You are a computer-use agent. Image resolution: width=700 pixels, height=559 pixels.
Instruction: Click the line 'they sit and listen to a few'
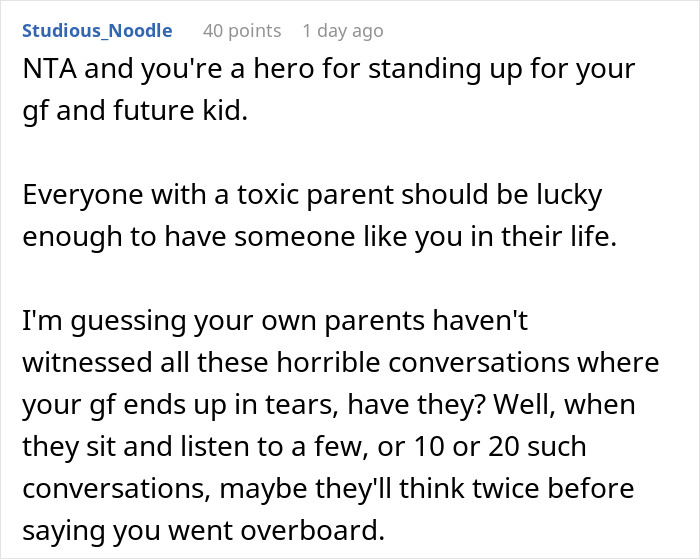click(304, 447)
